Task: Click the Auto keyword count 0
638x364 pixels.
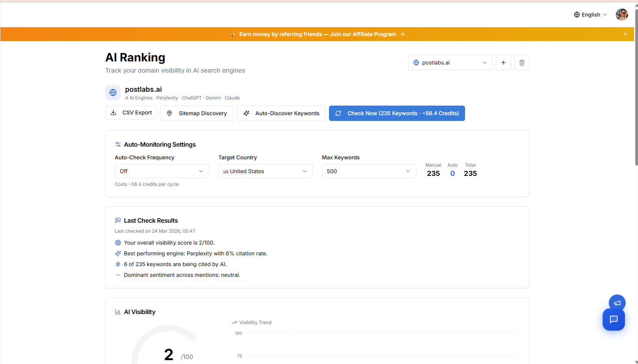Action: (453, 174)
